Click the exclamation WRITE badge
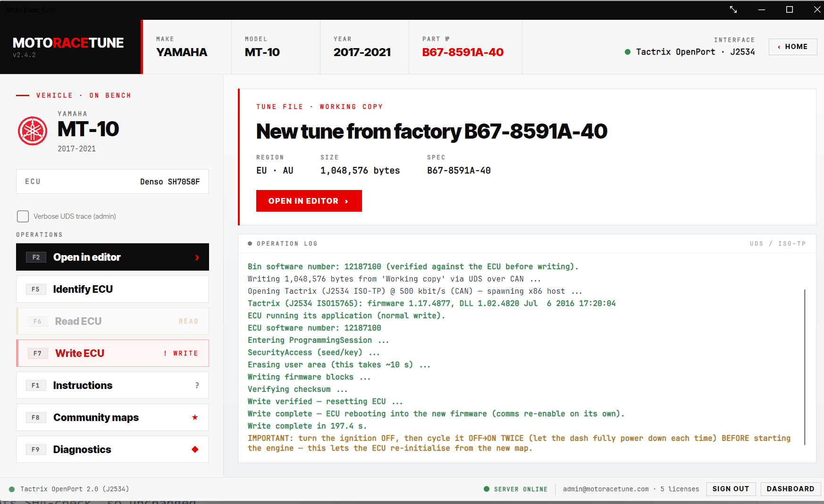This screenshot has height=504, width=824. pyautogui.click(x=181, y=353)
